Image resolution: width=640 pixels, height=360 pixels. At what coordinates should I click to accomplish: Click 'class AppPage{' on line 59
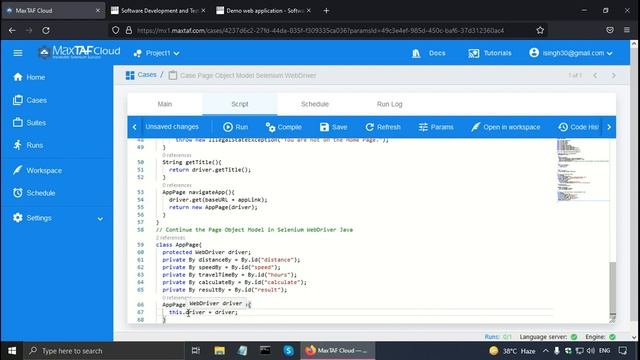point(179,245)
